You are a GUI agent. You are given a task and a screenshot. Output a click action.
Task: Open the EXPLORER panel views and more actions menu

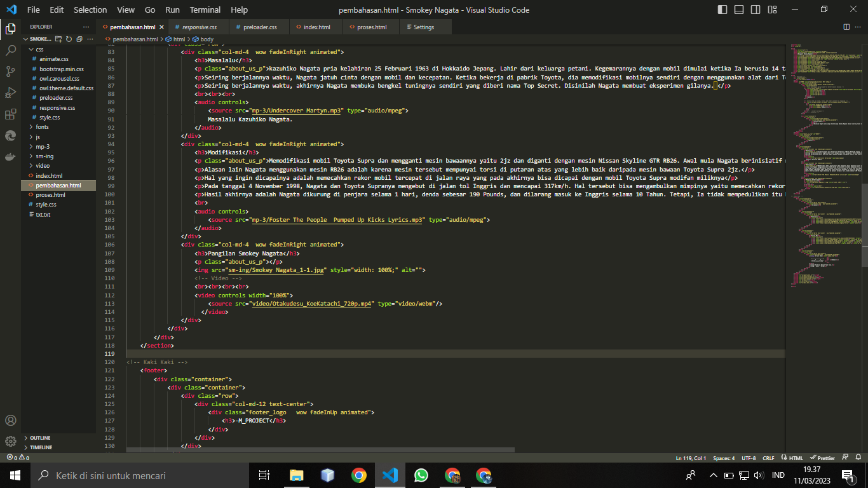coord(86,27)
